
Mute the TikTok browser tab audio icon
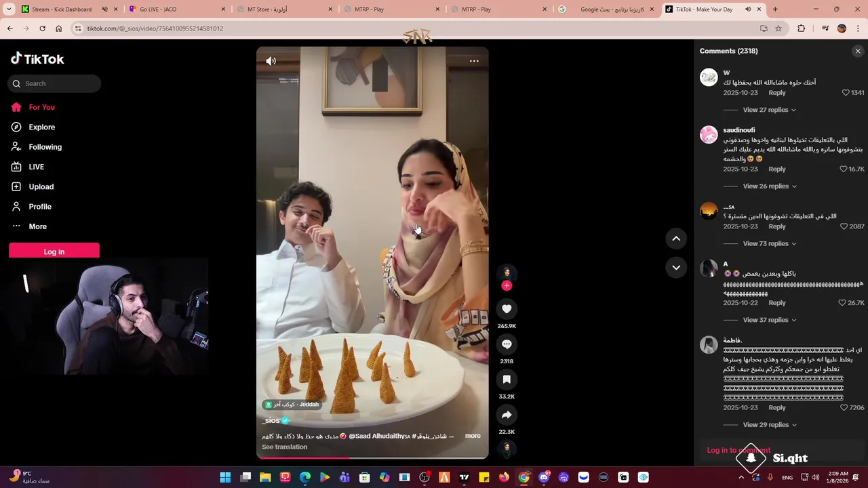748,9
